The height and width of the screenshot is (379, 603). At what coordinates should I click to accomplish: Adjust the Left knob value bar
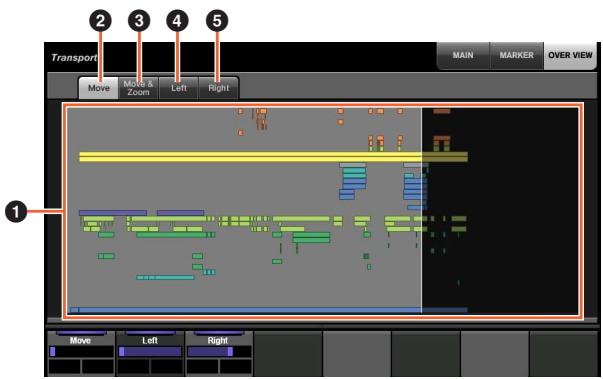click(150, 352)
